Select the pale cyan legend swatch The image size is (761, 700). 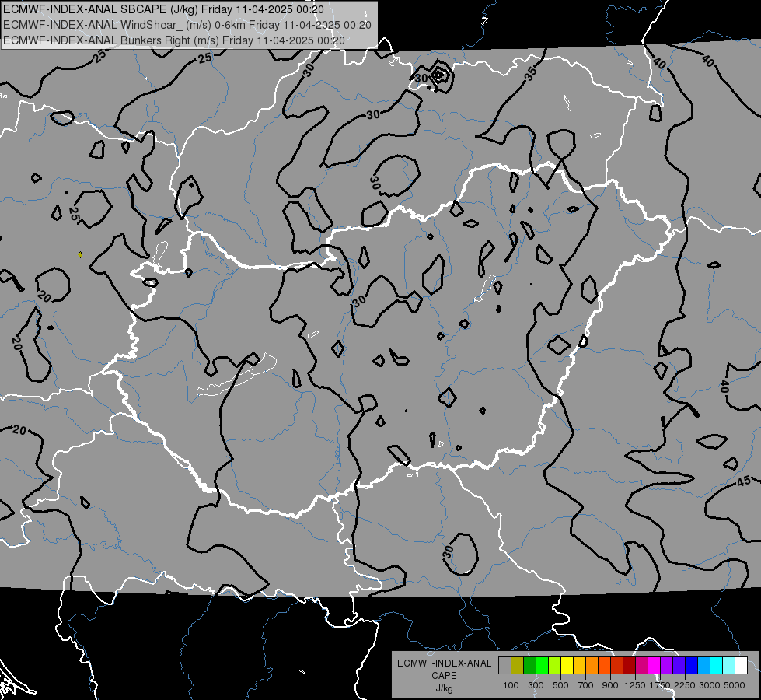point(729,665)
